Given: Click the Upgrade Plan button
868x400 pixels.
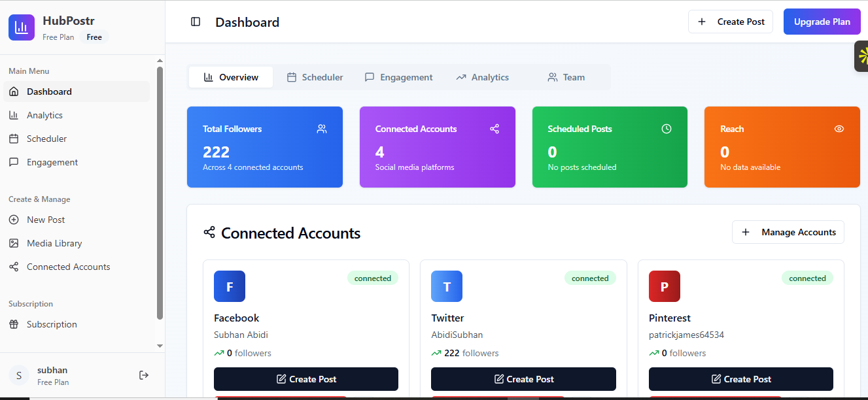Looking at the screenshot, I should point(822,22).
